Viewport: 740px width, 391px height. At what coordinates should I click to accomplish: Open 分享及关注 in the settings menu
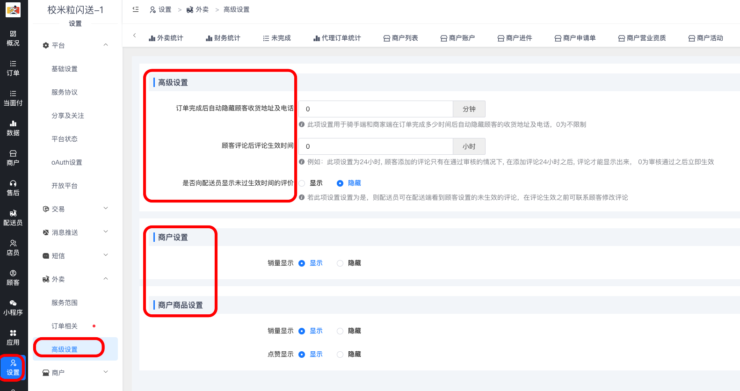(x=68, y=116)
